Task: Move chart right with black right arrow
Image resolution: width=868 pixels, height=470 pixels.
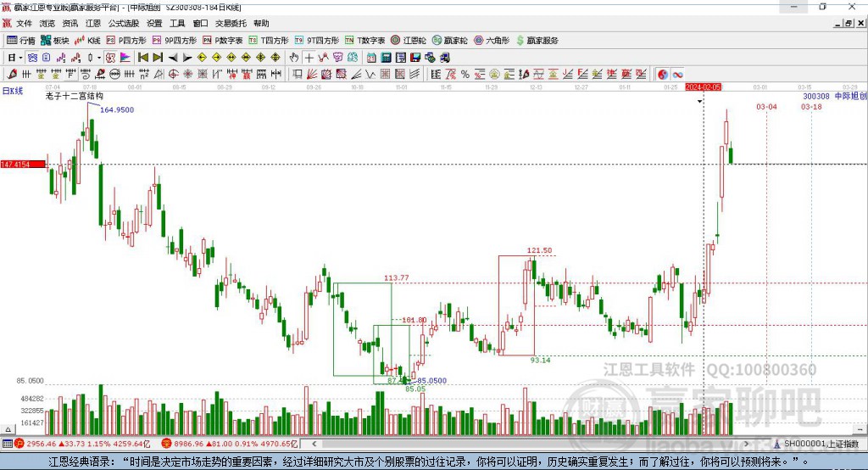Action: [x=187, y=57]
